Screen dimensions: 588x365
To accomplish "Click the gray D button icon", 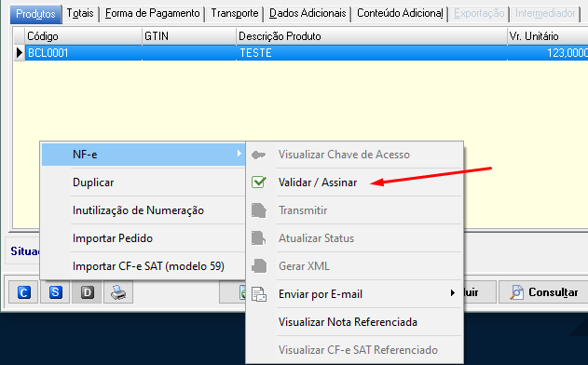I will (87, 292).
